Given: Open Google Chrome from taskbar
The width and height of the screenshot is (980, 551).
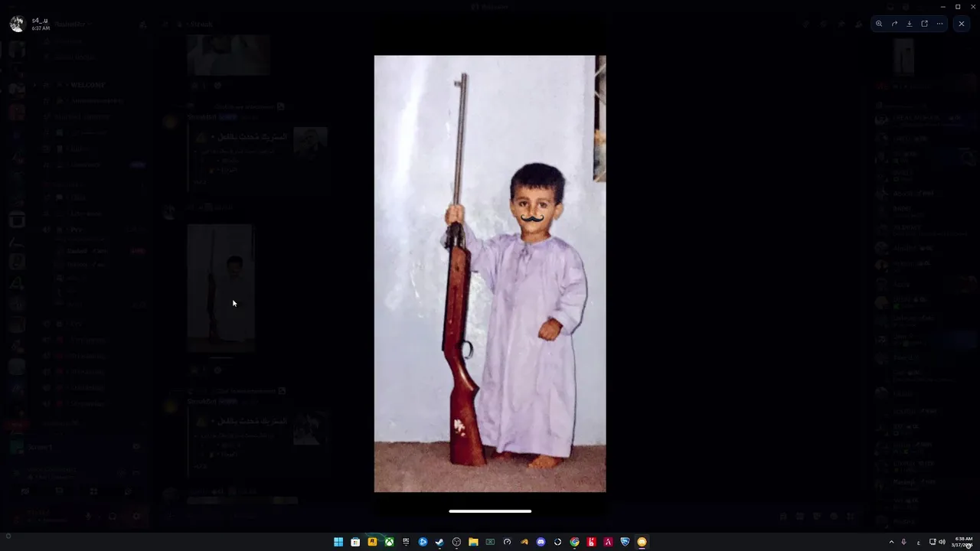Looking at the screenshot, I should pos(574,542).
